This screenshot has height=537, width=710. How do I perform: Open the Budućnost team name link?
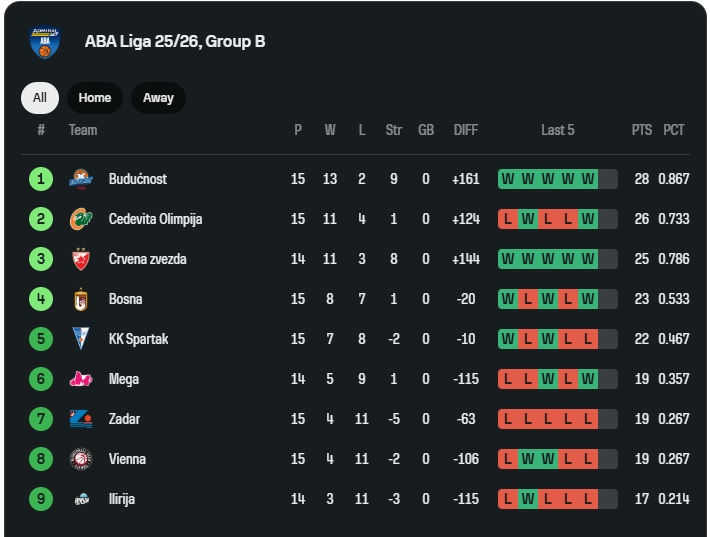138,179
